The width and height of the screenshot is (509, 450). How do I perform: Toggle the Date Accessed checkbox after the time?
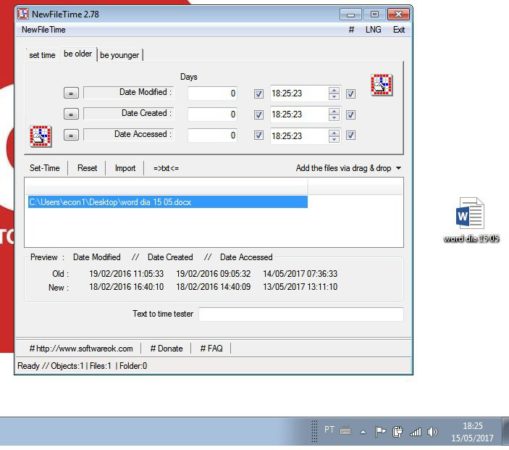pos(351,135)
